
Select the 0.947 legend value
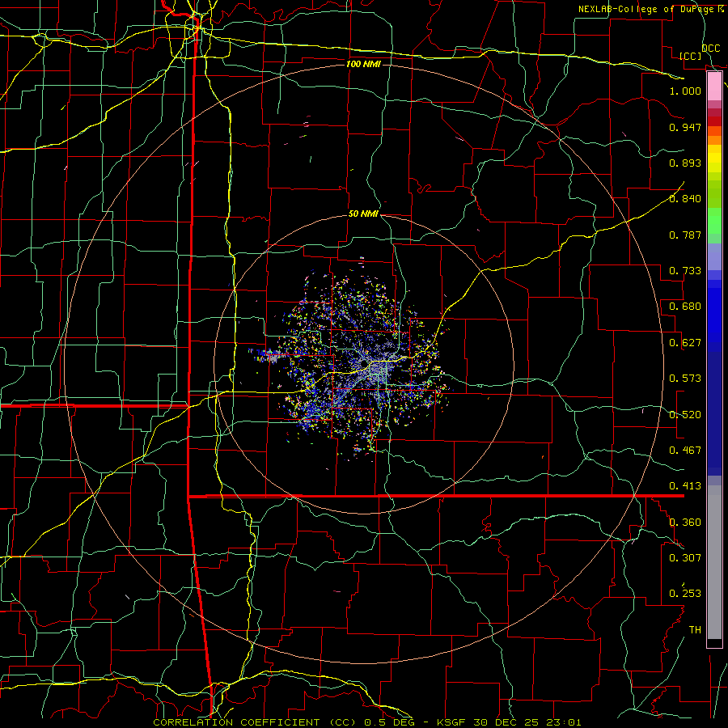[685, 127]
